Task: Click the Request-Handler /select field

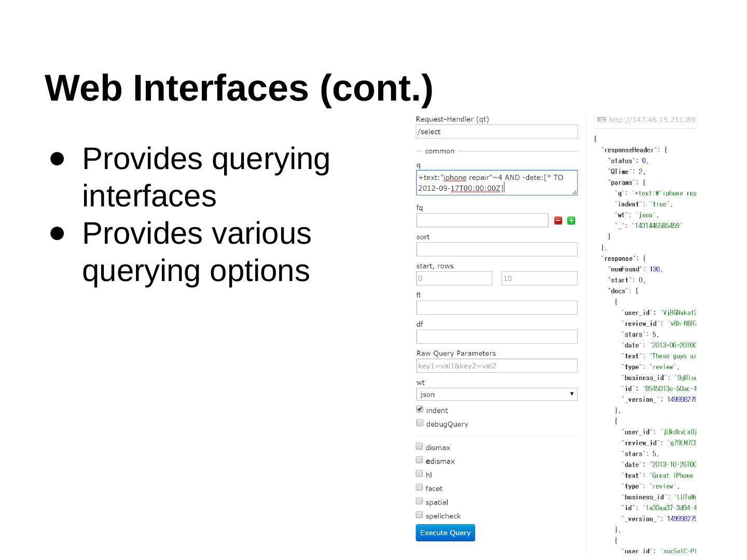Action: (x=496, y=132)
